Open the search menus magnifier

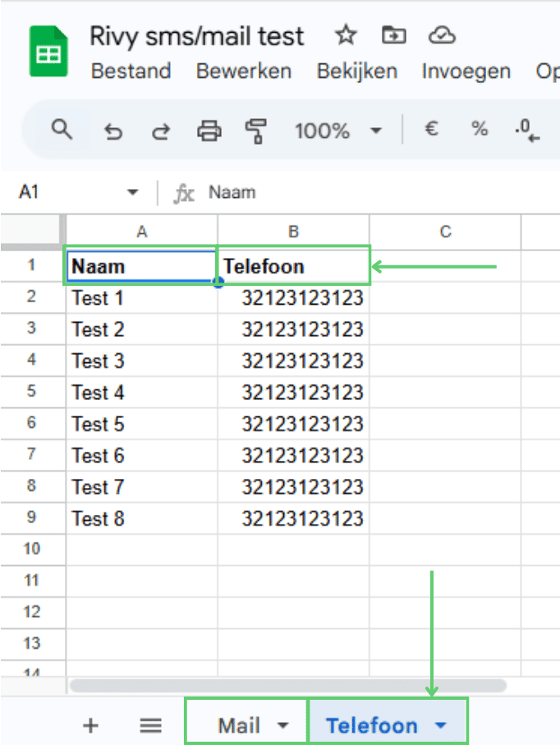point(62,130)
